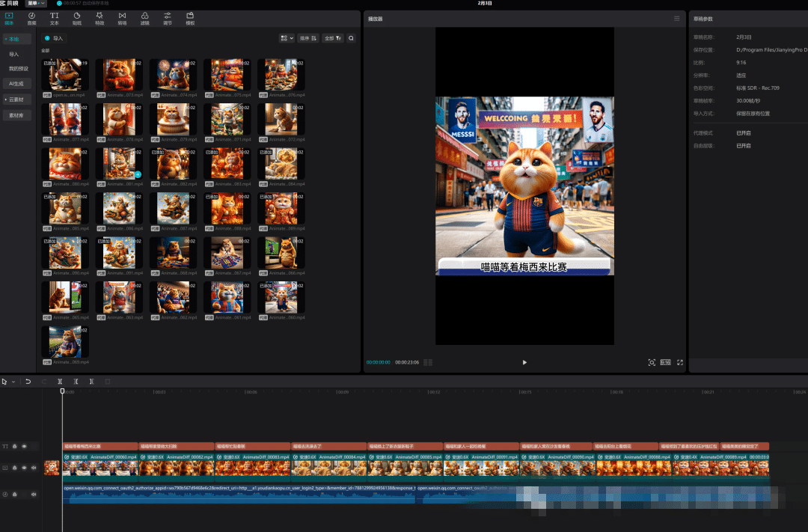Click the preview focus frame icon

tap(652, 362)
